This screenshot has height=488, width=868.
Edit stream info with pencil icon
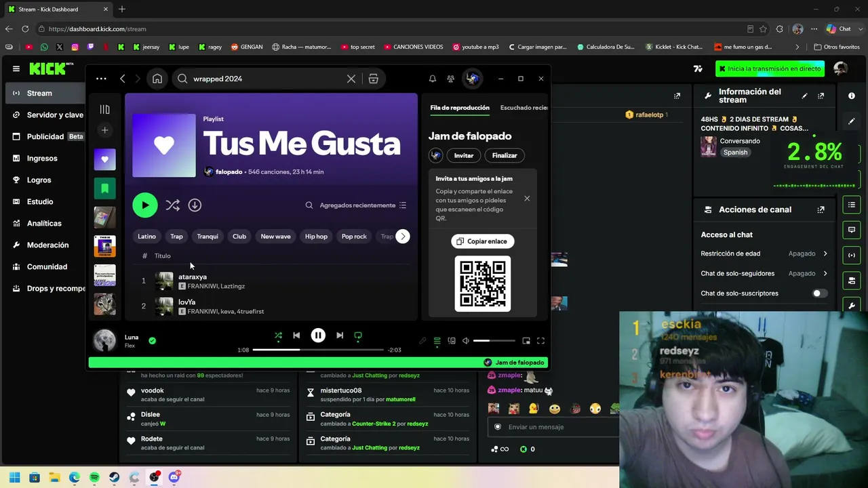805,96
